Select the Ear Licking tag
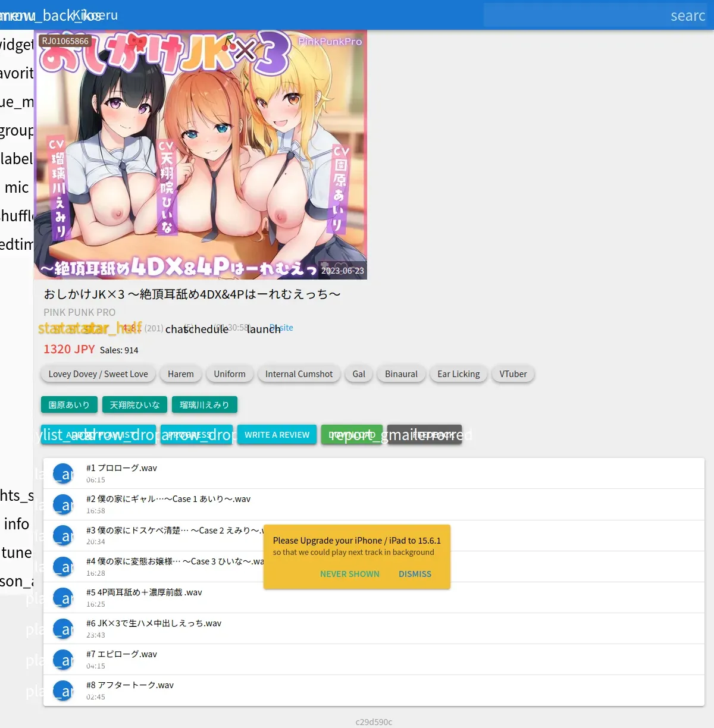This screenshot has width=714, height=728. (459, 374)
